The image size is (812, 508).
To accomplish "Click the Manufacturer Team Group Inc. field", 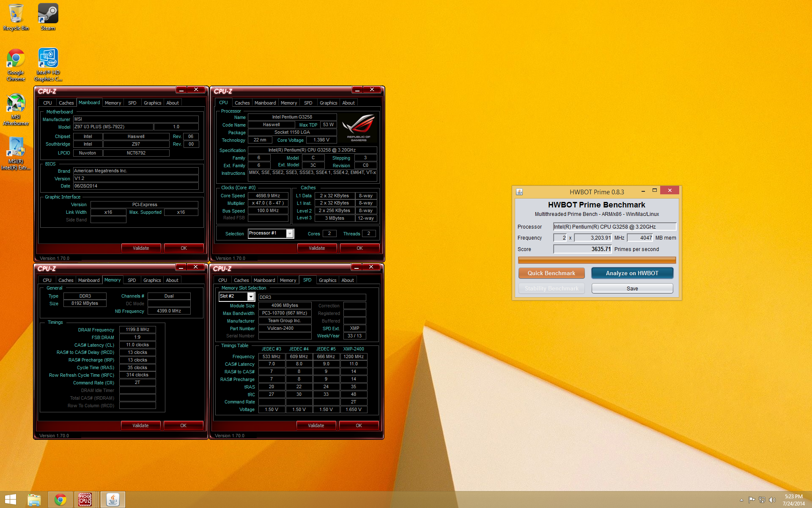I will [285, 320].
